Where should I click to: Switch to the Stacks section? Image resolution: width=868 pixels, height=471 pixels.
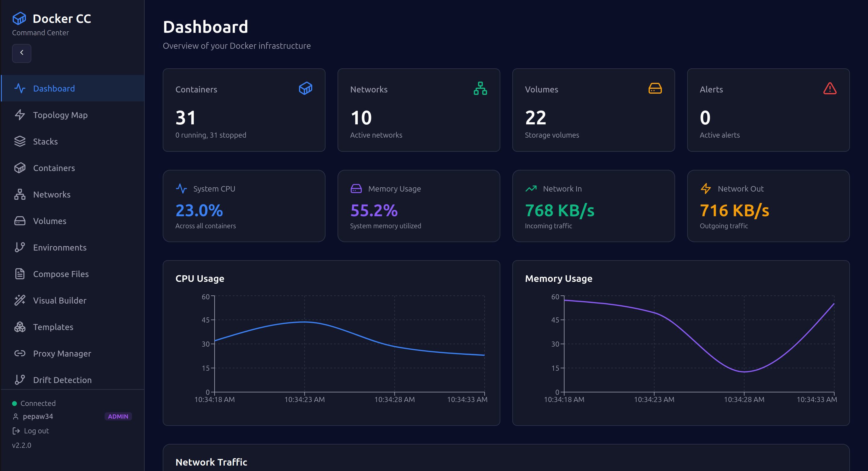45,142
